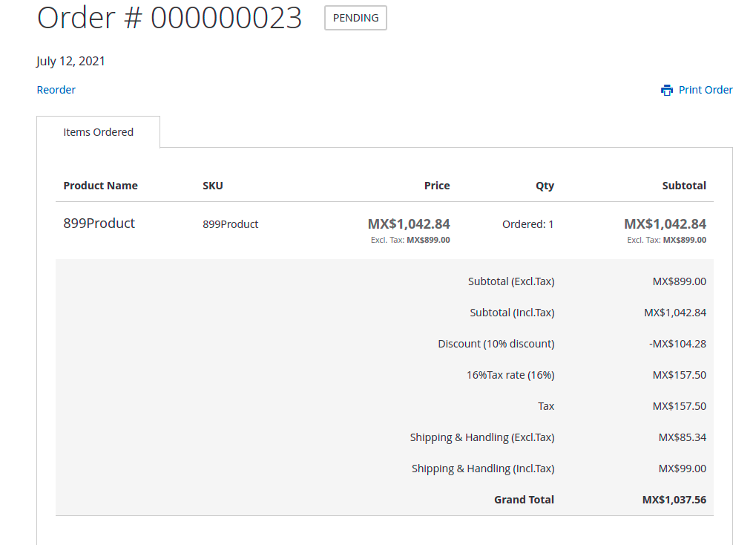Click the PENDING status badge
The image size is (756, 545).
tap(355, 18)
